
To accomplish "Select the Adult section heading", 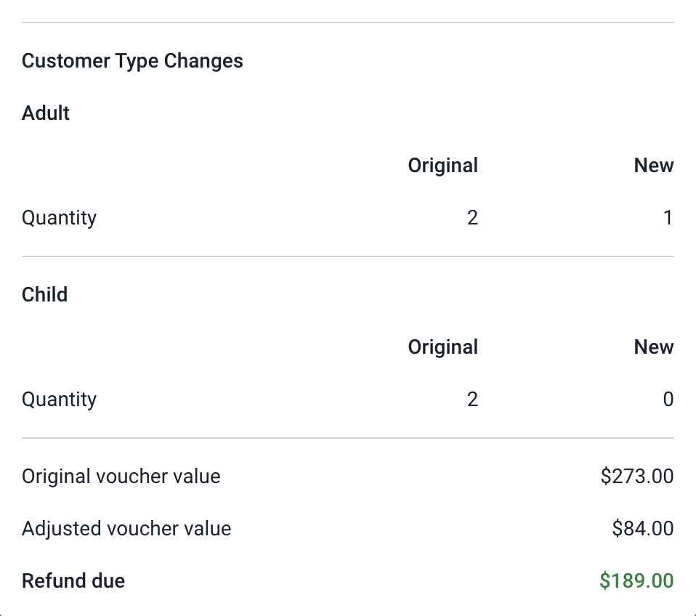I will tap(46, 113).
